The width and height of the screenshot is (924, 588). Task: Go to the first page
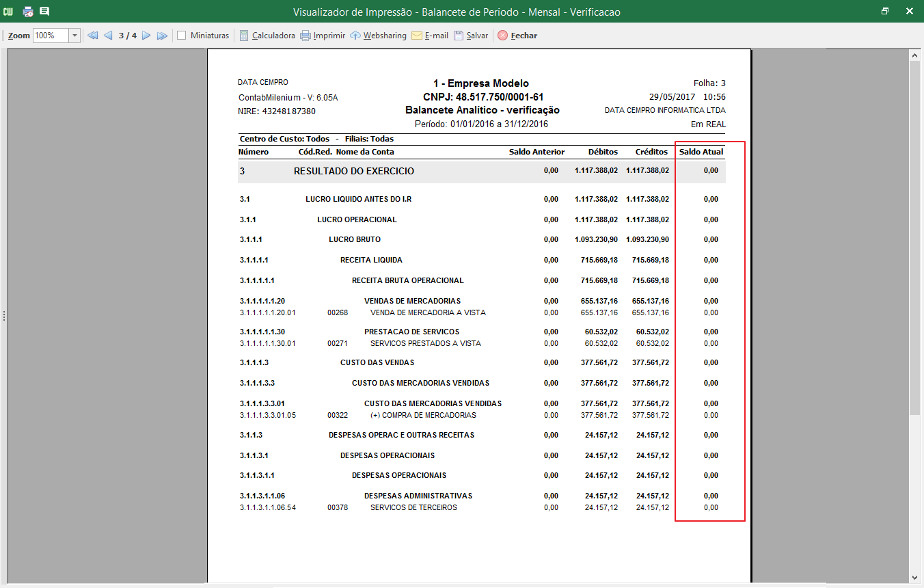(93, 36)
